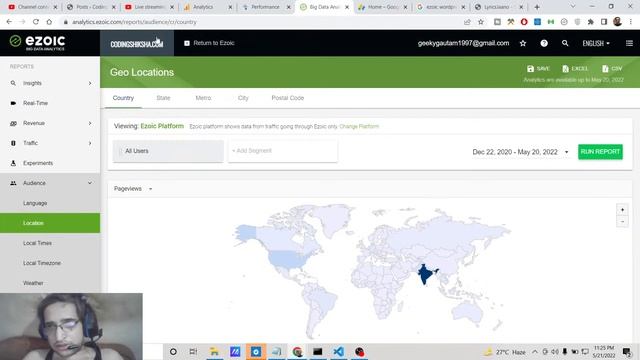
Task: Switch to the Postal Code tab
Action: [x=288, y=98]
